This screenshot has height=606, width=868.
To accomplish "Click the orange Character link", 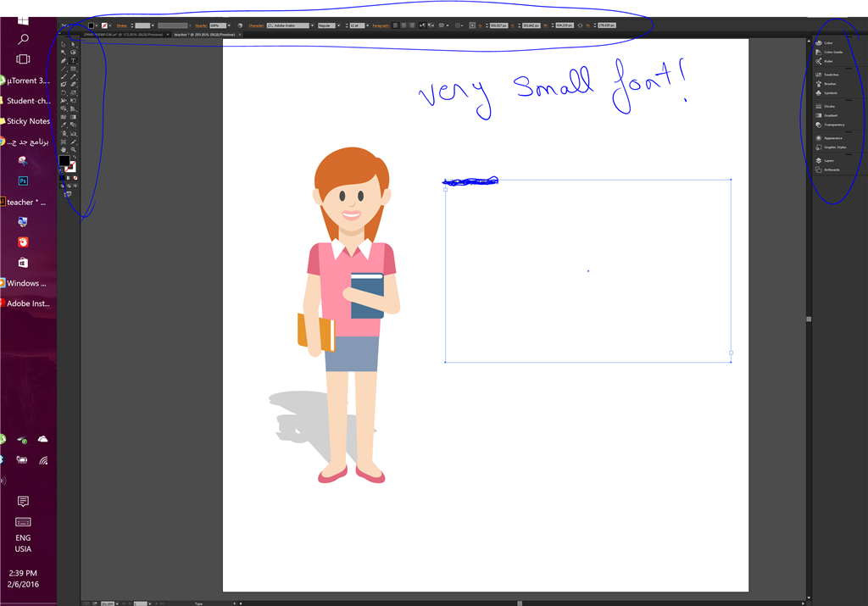I will pyautogui.click(x=256, y=25).
